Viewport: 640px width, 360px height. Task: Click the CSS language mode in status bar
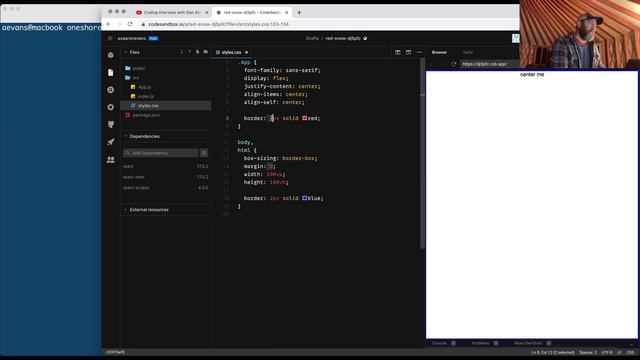tap(630, 352)
